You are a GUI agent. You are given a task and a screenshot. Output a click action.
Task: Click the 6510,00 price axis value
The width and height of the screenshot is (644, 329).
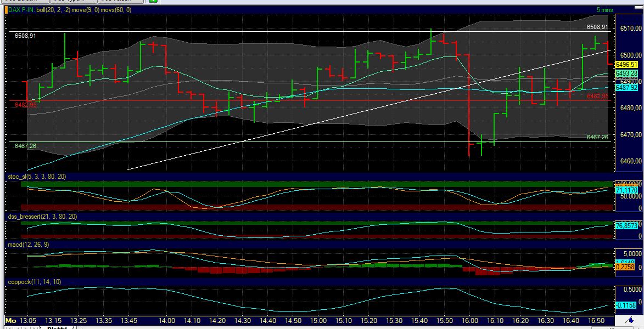click(x=631, y=29)
